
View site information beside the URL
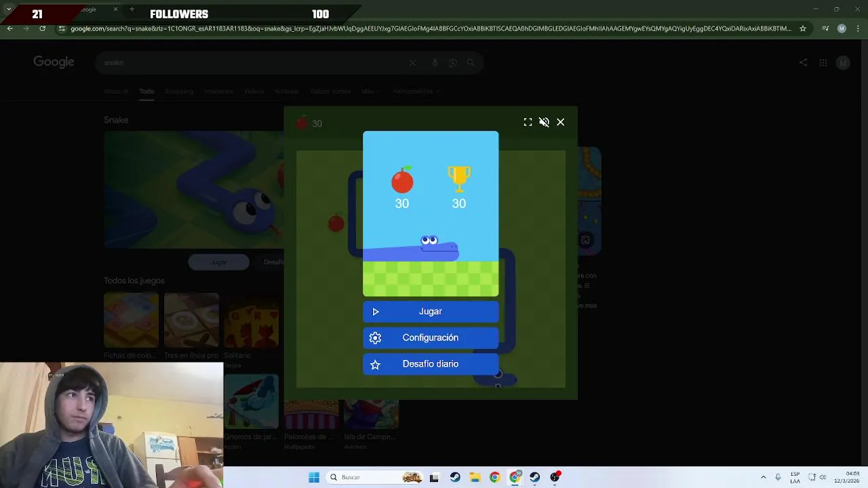[62, 28]
